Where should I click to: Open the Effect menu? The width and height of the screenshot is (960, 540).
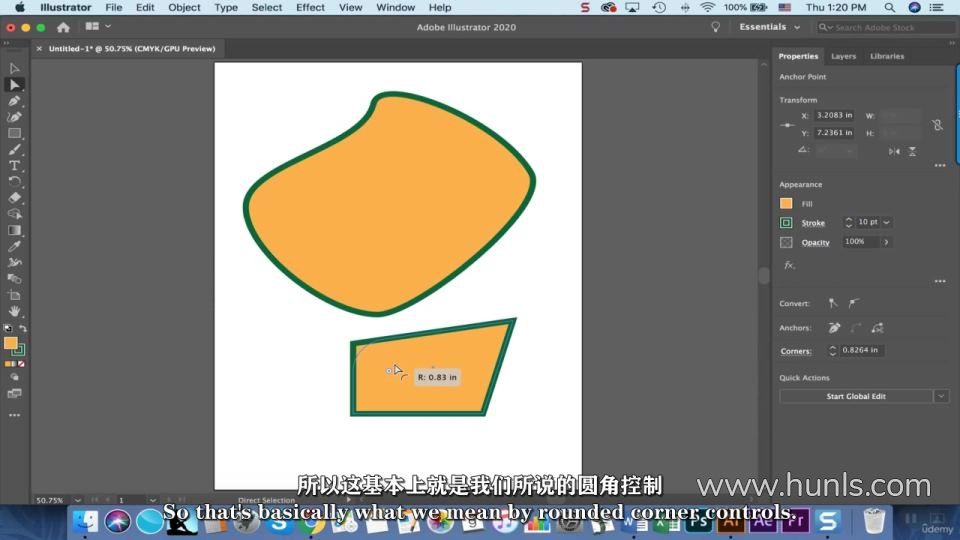coord(310,7)
